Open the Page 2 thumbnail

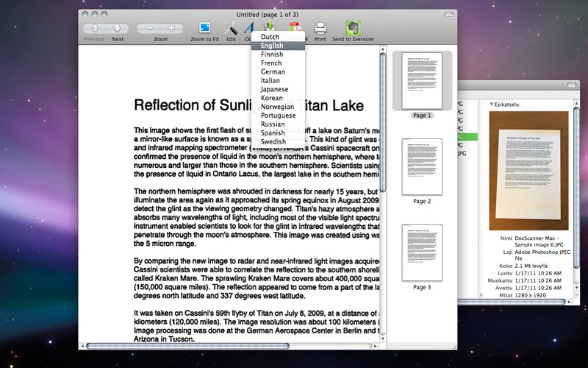tap(422, 166)
